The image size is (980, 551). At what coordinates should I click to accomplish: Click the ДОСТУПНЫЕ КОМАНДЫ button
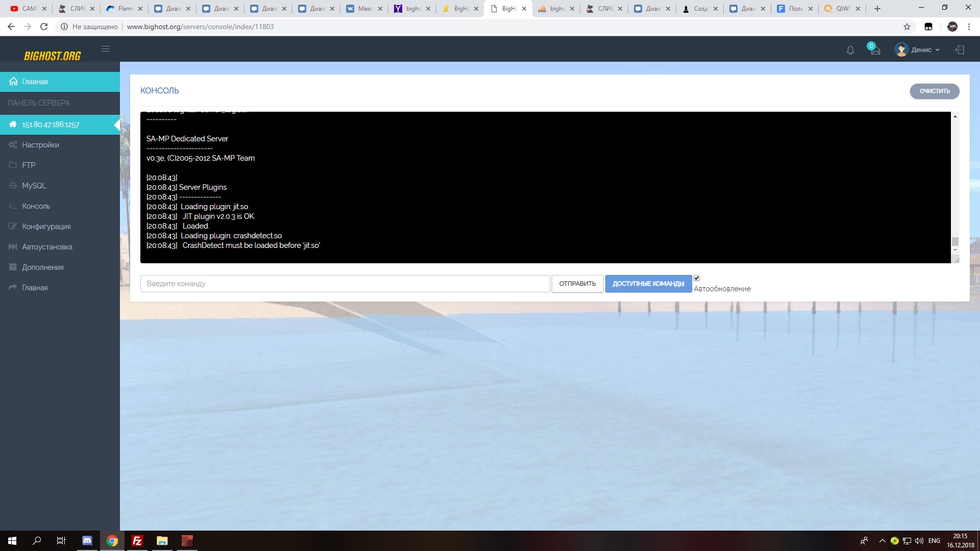pyautogui.click(x=648, y=284)
